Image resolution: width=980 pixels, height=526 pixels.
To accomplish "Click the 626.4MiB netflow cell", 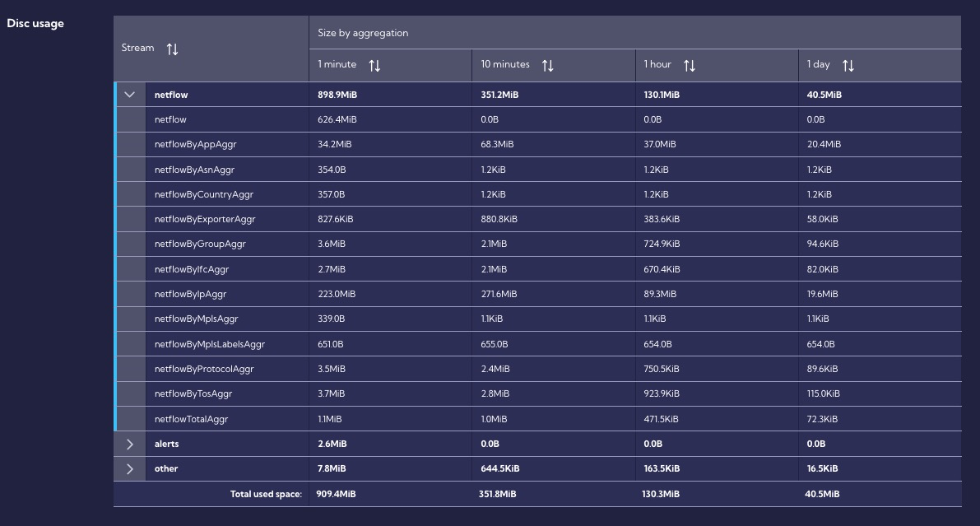I will pos(337,119).
